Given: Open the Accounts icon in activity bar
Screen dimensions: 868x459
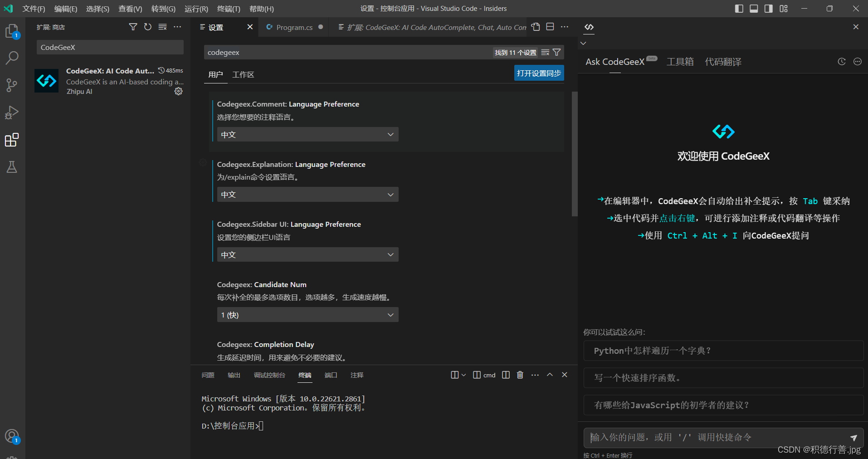Looking at the screenshot, I should pyautogui.click(x=12, y=436).
